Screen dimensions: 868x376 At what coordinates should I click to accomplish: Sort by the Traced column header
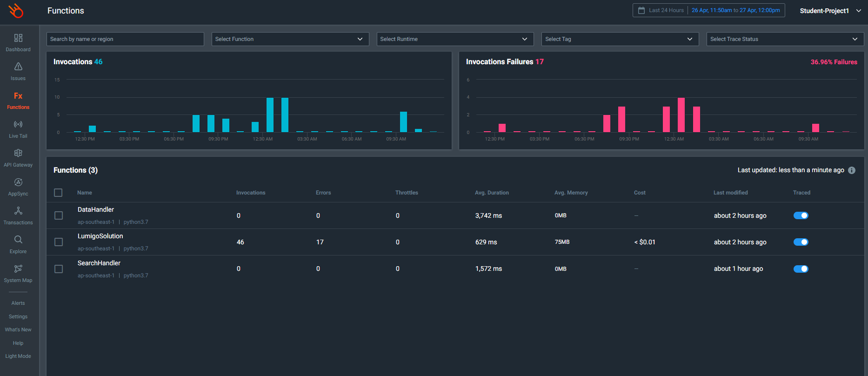click(801, 193)
